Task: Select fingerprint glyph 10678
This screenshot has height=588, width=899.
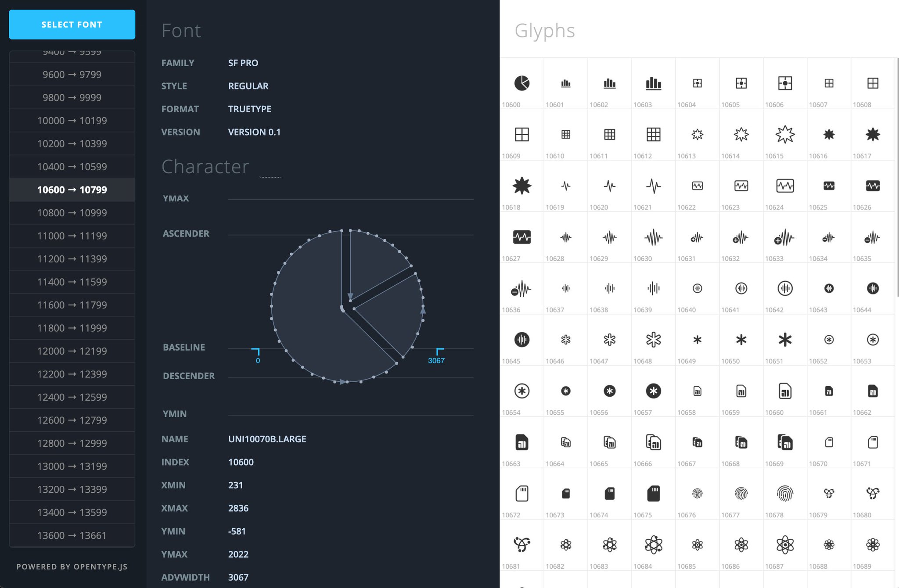Action: click(785, 494)
